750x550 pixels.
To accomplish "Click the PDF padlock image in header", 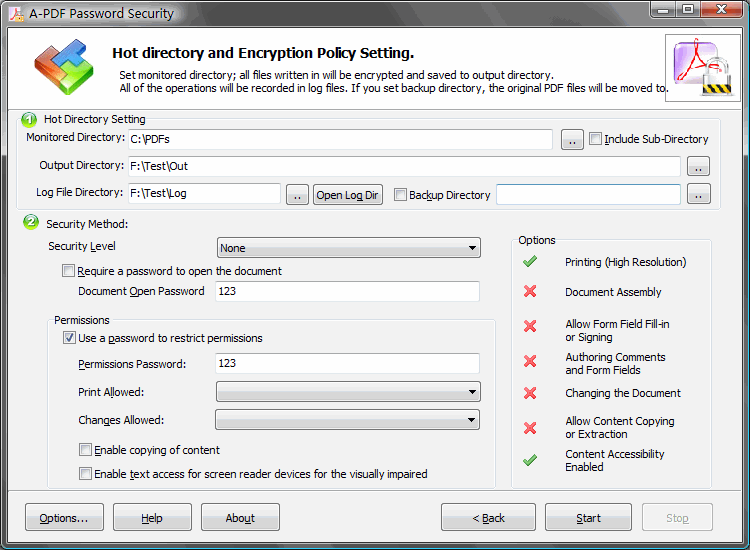I will coord(702,67).
